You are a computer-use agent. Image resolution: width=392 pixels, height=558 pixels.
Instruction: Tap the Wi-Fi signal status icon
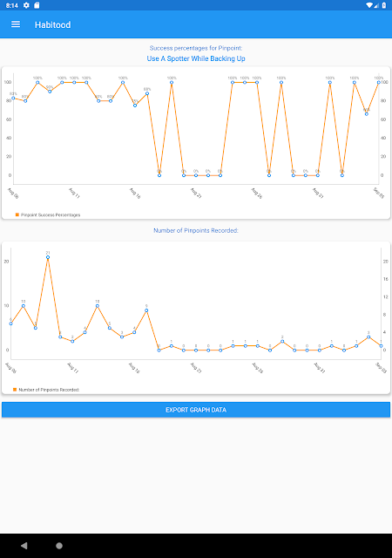(x=370, y=5)
